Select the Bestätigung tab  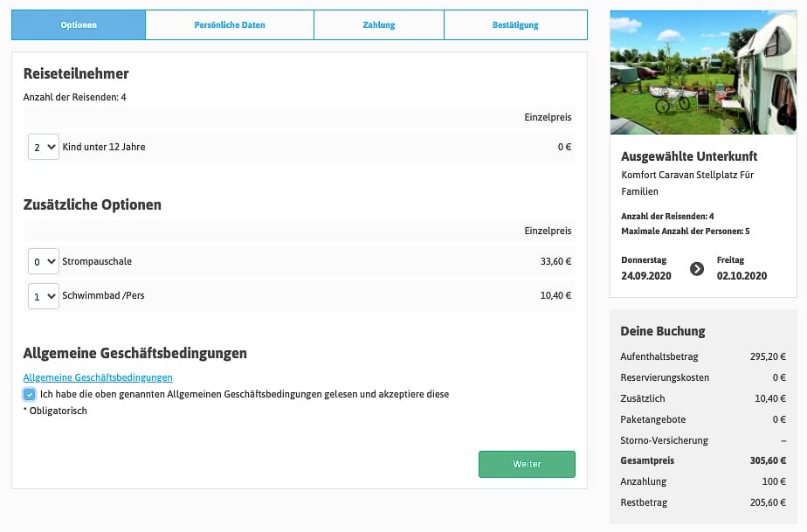pyautogui.click(x=515, y=25)
